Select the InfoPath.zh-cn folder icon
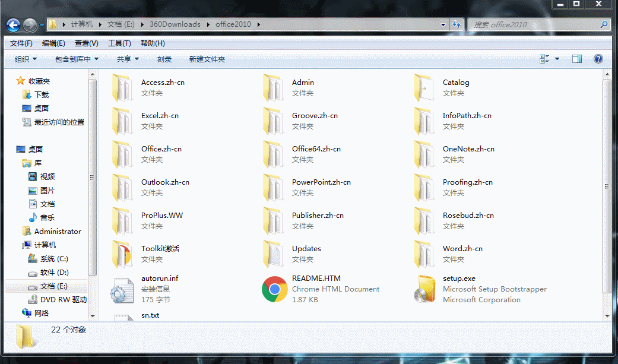Viewport: 618px width, 364px height. point(424,121)
